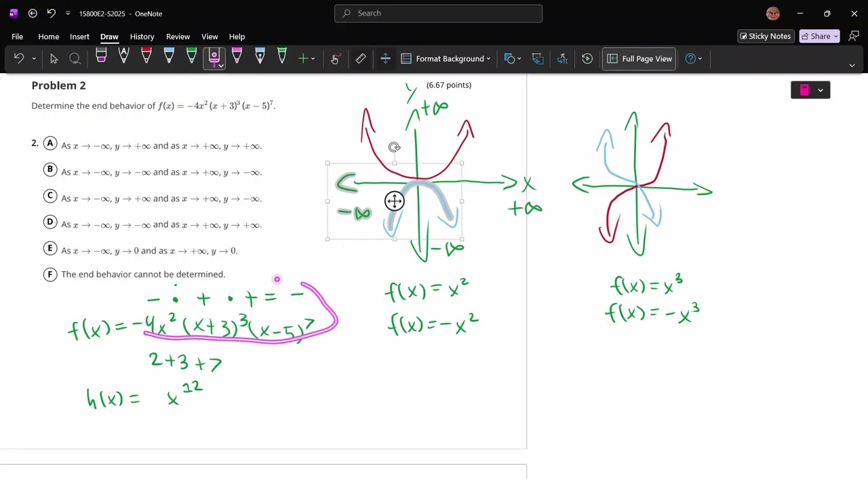Select the red pen
Viewport: 868px width, 488px height.
click(146, 58)
